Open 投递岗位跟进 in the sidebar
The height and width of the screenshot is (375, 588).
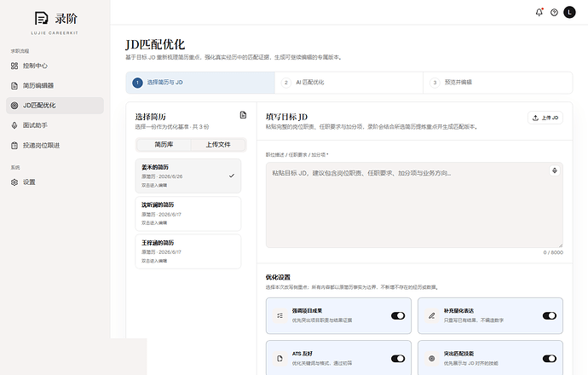point(55,146)
